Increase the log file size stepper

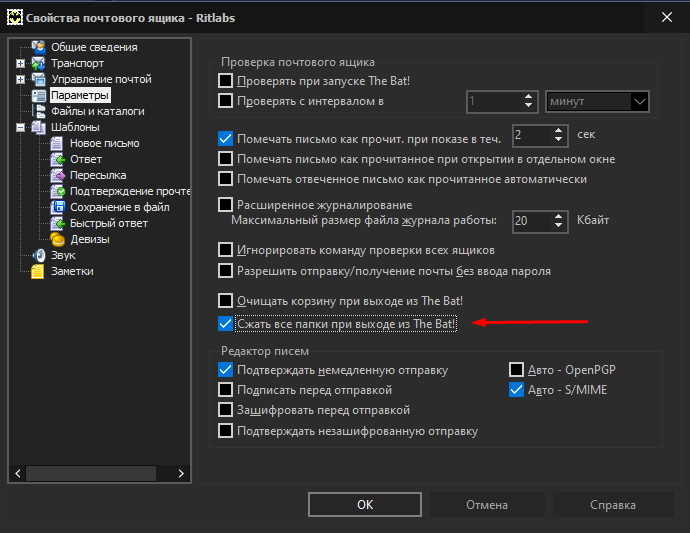[x=558, y=216]
